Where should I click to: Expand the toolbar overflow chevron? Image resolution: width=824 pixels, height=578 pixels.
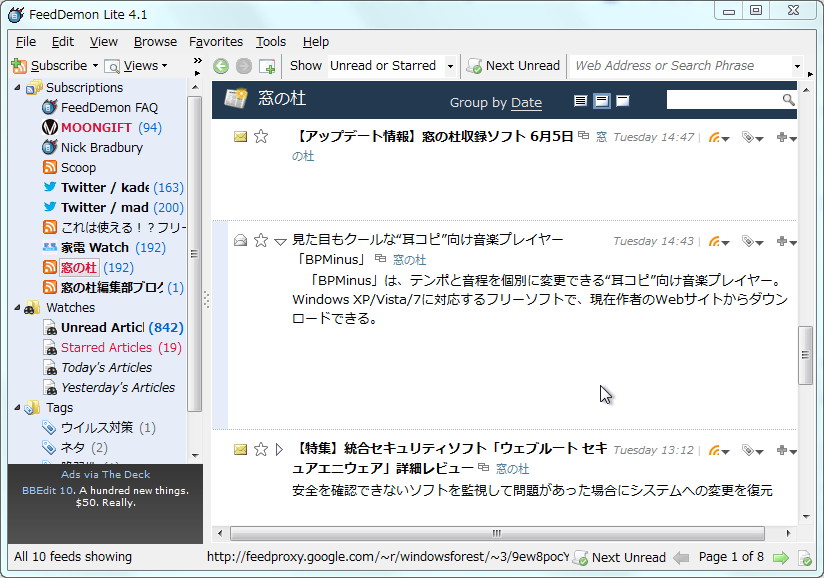198,60
